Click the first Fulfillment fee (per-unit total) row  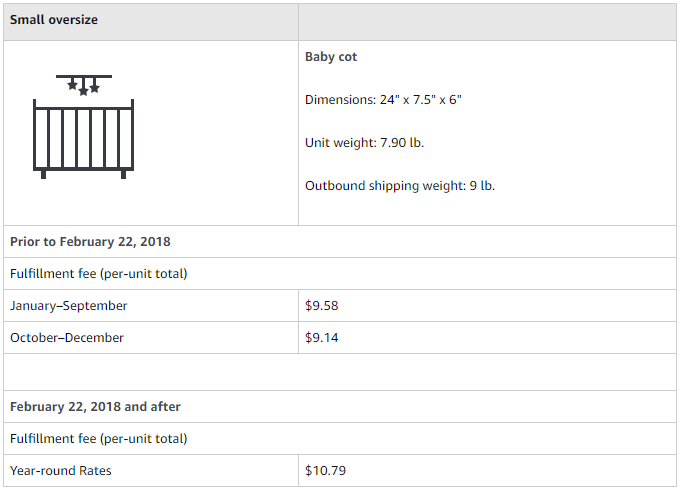pos(340,274)
